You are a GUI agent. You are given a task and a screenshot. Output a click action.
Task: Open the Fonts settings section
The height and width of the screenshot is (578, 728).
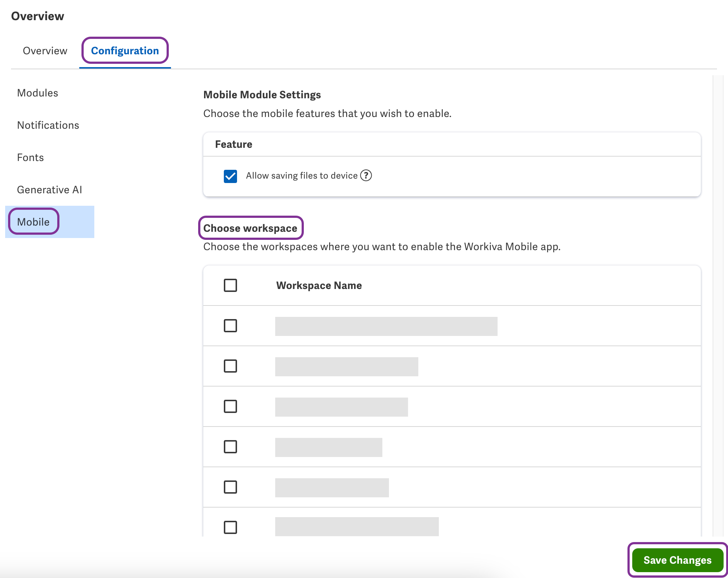pos(30,157)
